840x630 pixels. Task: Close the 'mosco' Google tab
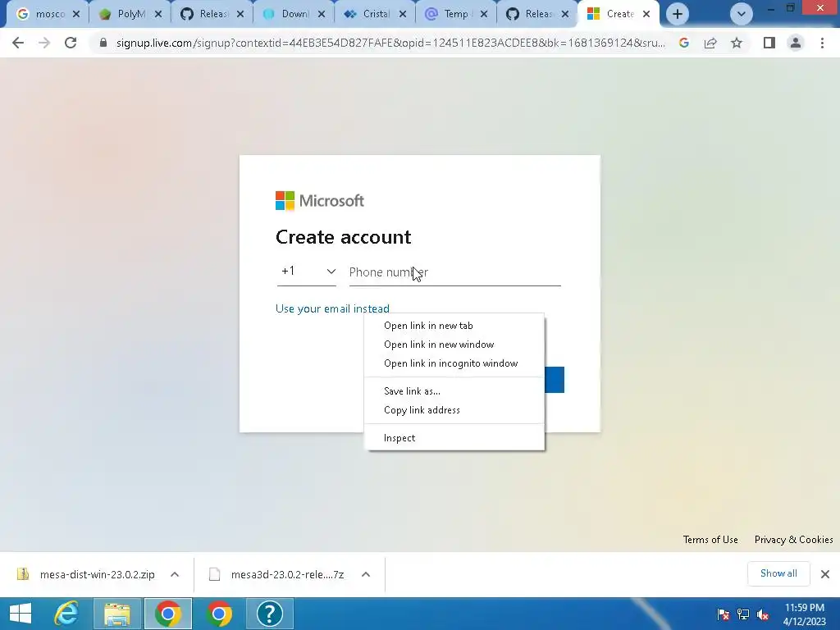pyautogui.click(x=76, y=15)
